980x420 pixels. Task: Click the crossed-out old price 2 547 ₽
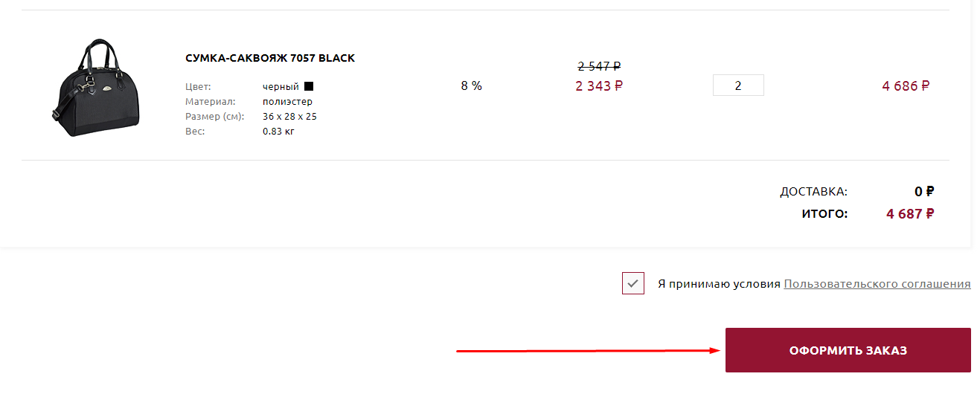coord(599,66)
